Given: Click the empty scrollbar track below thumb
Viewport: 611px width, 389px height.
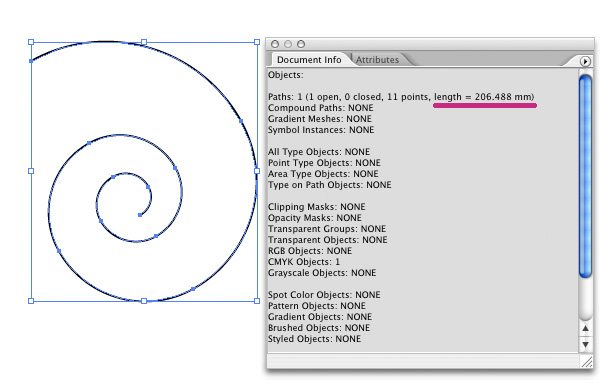Looking at the screenshot, I should click(x=585, y=298).
